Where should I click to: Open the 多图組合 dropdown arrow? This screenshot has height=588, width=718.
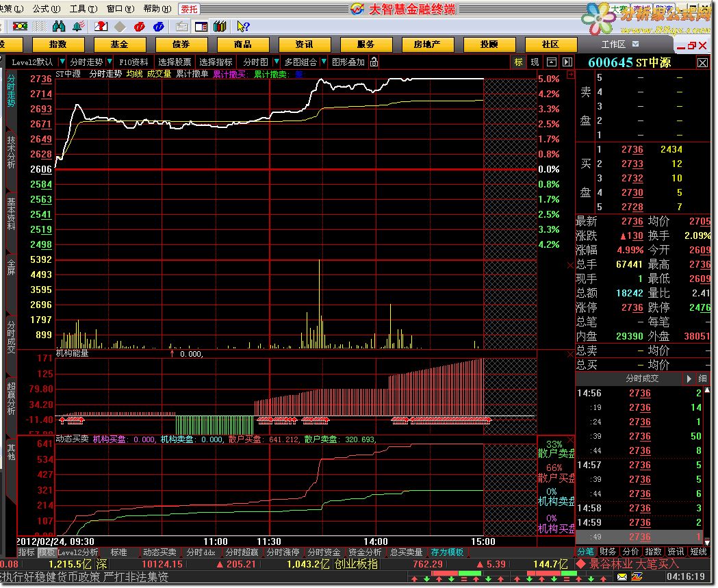[324, 62]
